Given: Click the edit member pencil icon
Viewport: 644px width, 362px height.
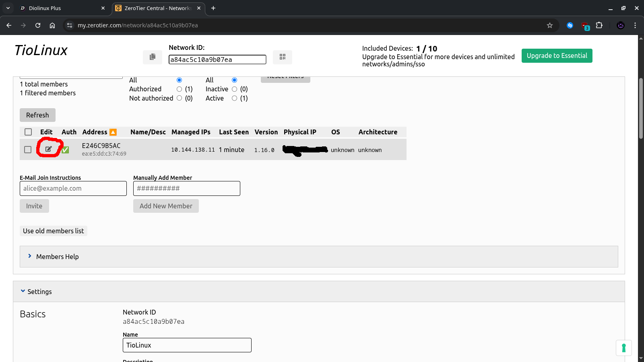Looking at the screenshot, I should pyautogui.click(x=48, y=149).
